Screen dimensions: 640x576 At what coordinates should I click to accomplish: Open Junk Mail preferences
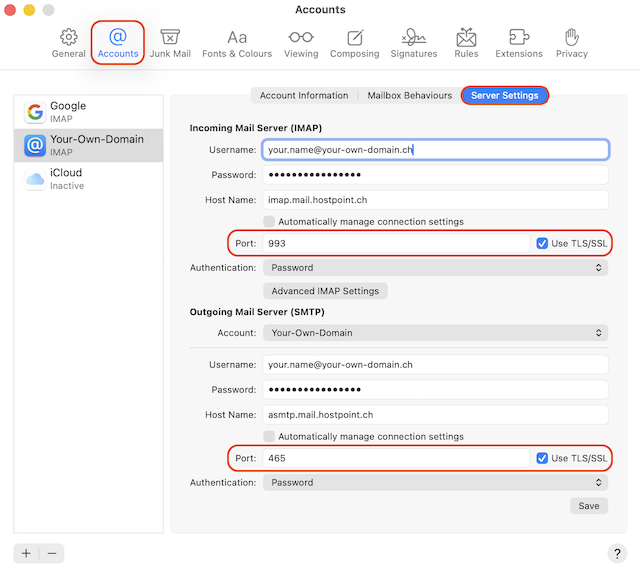pos(170,43)
